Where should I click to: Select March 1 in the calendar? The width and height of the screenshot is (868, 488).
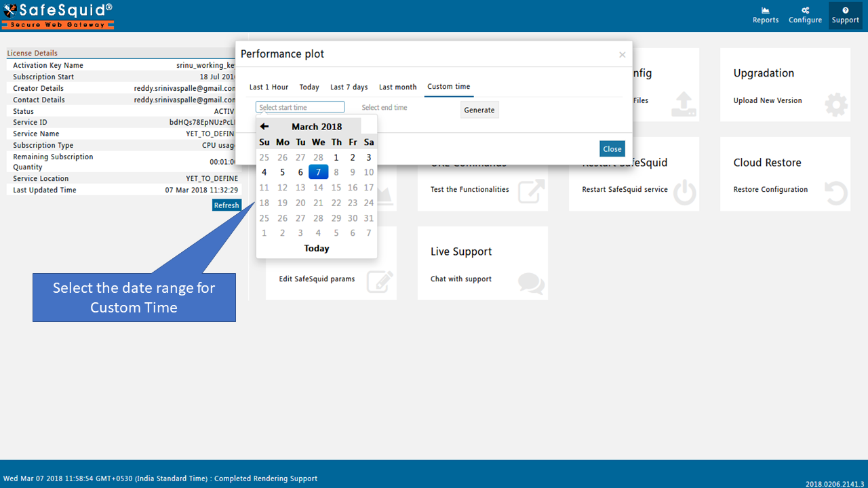pos(336,157)
